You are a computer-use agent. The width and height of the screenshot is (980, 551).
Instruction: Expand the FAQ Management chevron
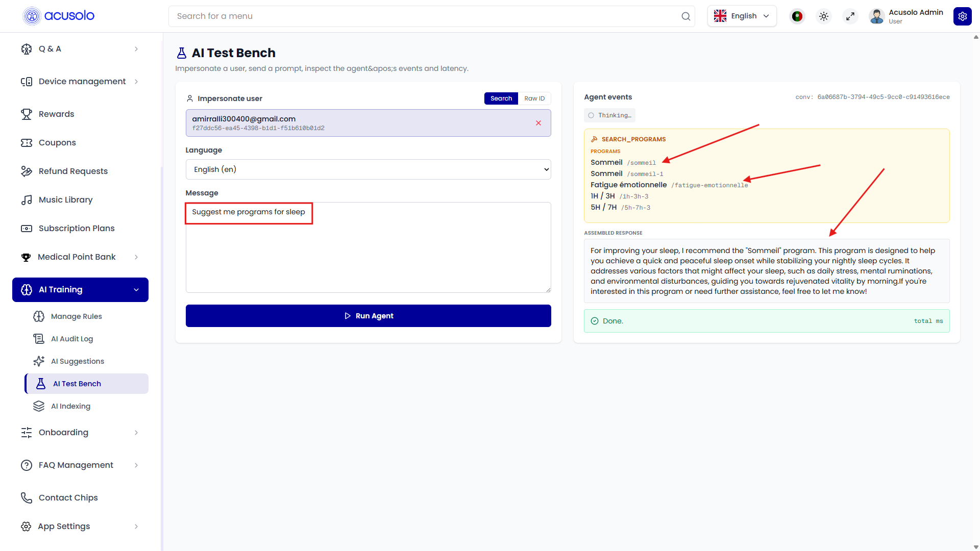(x=136, y=465)
